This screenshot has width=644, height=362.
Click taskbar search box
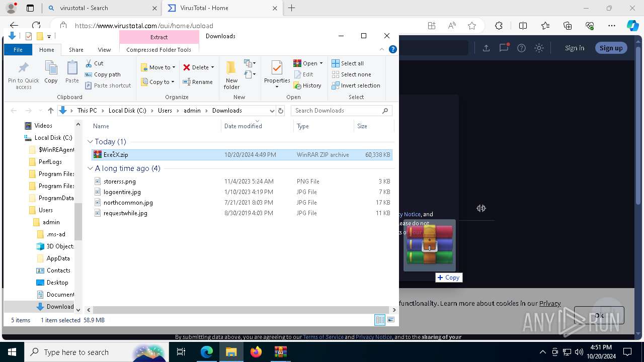(96, 352)
